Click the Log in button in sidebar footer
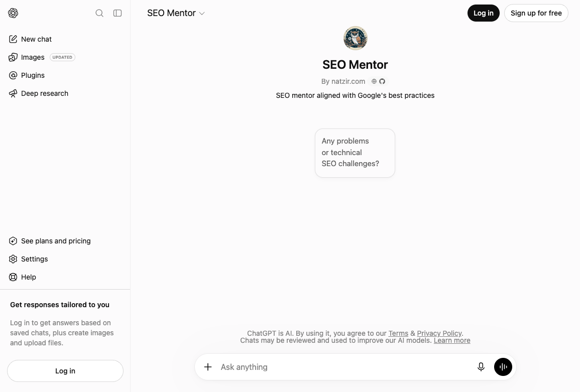The width and height of the screenshot is (580, 392). pyautogui.click(x=65, y=371)
